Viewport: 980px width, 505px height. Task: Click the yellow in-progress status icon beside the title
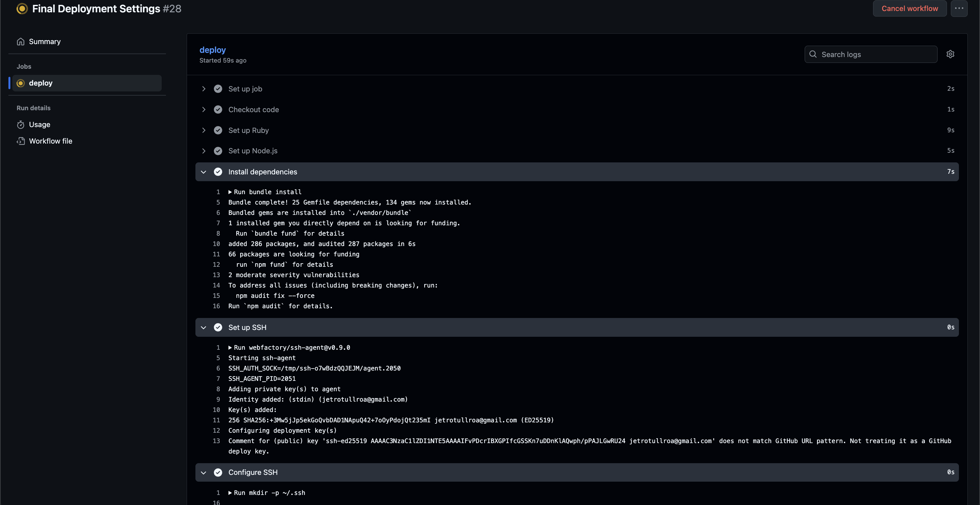[22, 8]
